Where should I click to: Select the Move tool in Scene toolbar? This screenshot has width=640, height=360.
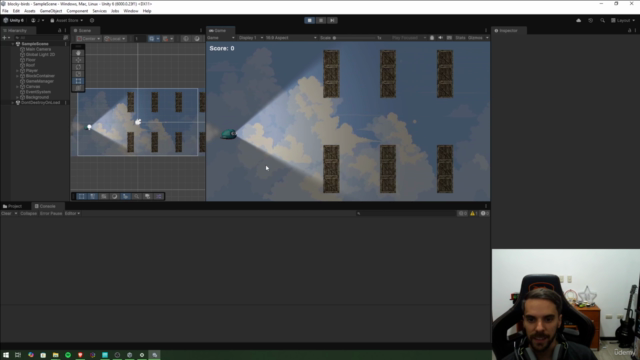78,60
